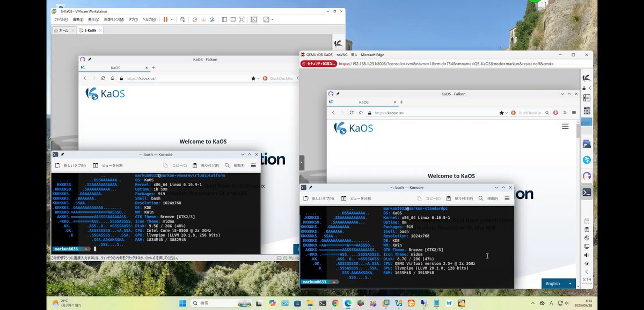The height and width of the screenshot is (310, 644).
Task: Open the dropdown arrow beside VMware pause button
Action: pyautogui.click(x=172, y=19)
